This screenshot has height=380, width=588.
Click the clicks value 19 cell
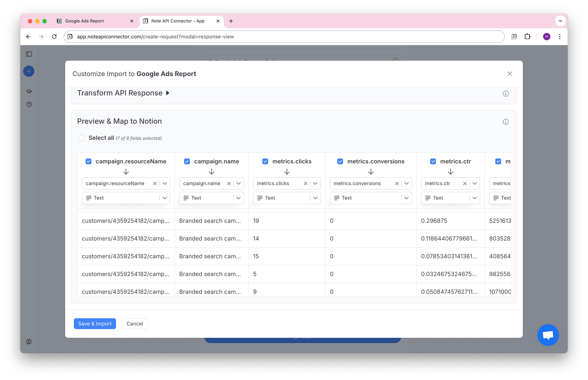coord(287,221)
